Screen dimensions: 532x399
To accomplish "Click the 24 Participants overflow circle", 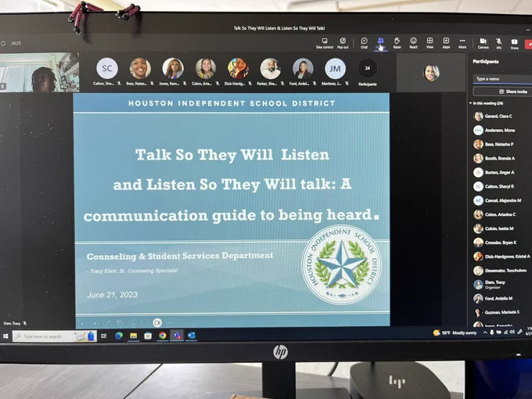I will (x=367, y=69).
